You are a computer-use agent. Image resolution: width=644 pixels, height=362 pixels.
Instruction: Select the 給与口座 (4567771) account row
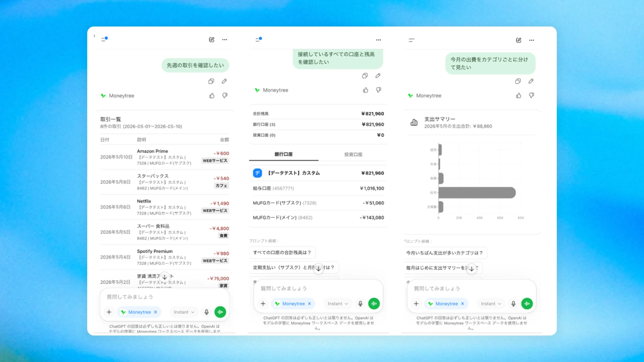[318, 188]
